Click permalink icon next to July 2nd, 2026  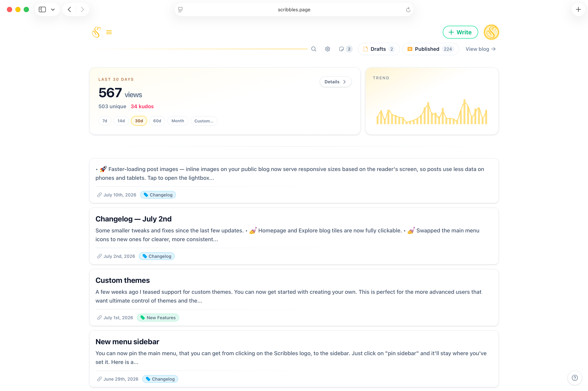pos(99,256)
